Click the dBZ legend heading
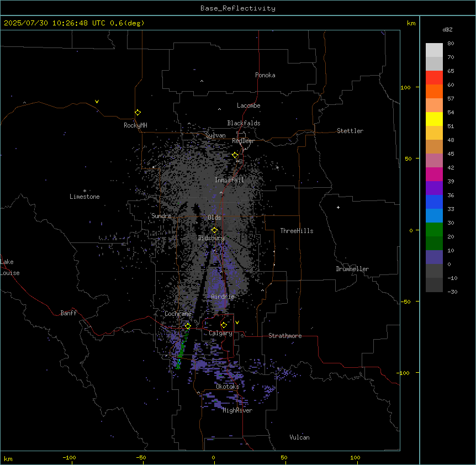The height and width of the screenshot is (465, 476). tap(447, 29)
